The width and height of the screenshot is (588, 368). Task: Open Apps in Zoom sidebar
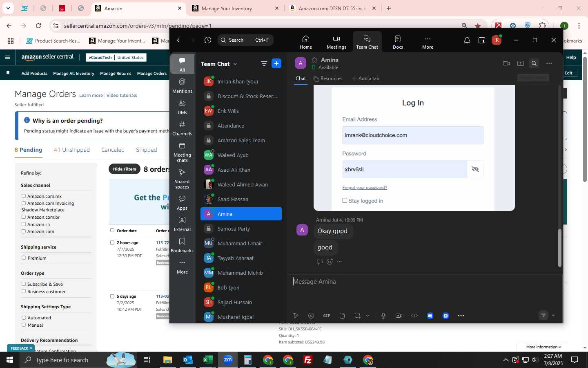click(x=182, y=202)
